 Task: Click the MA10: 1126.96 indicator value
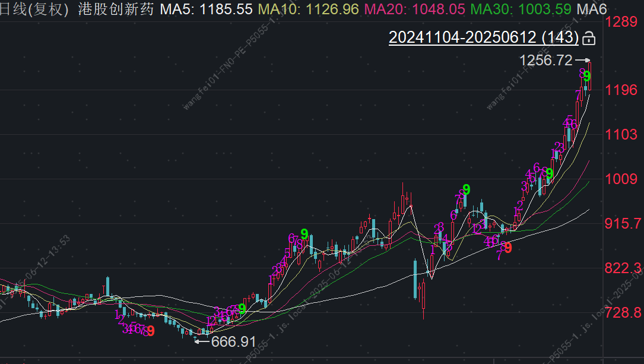click(x=309, y=9)
